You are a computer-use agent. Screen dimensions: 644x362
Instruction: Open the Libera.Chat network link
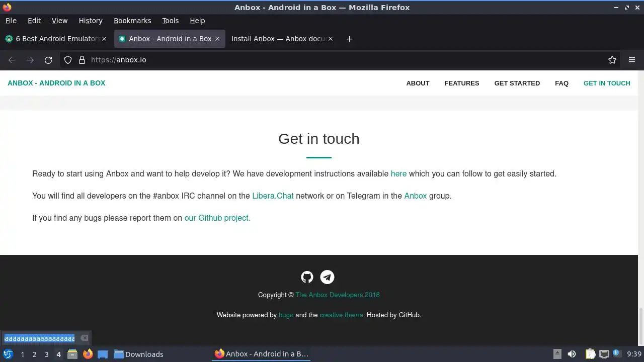[273, 196]
